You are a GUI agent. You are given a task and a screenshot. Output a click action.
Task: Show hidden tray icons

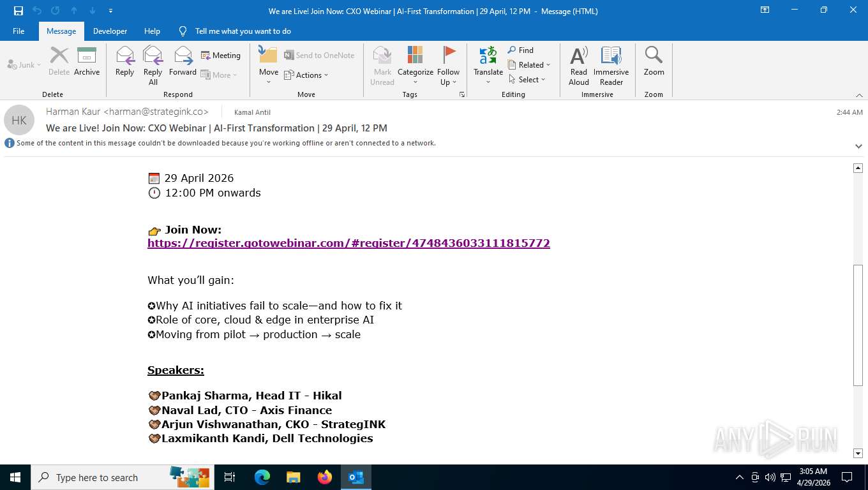point(740,477)
